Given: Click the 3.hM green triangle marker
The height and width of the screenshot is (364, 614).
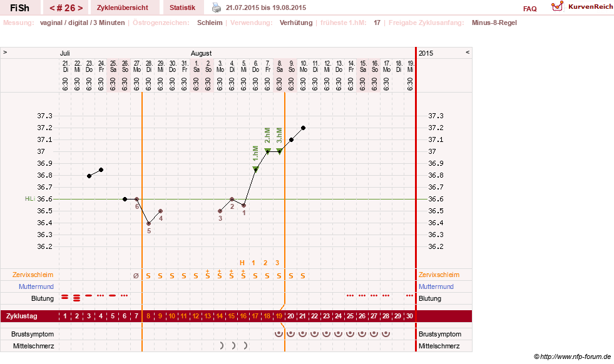Looking at the screenshot, I should [279, 151].
